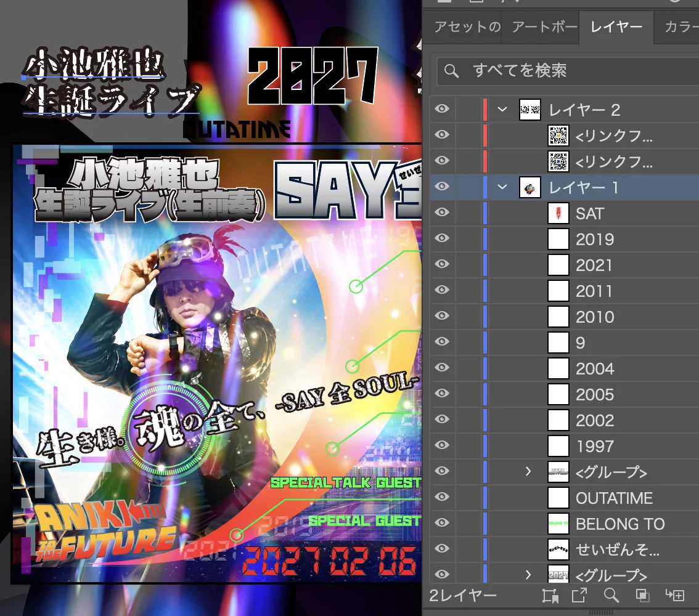Select the 2004 row in the layers list
The image size is (699, 616).
pos(565,368)
